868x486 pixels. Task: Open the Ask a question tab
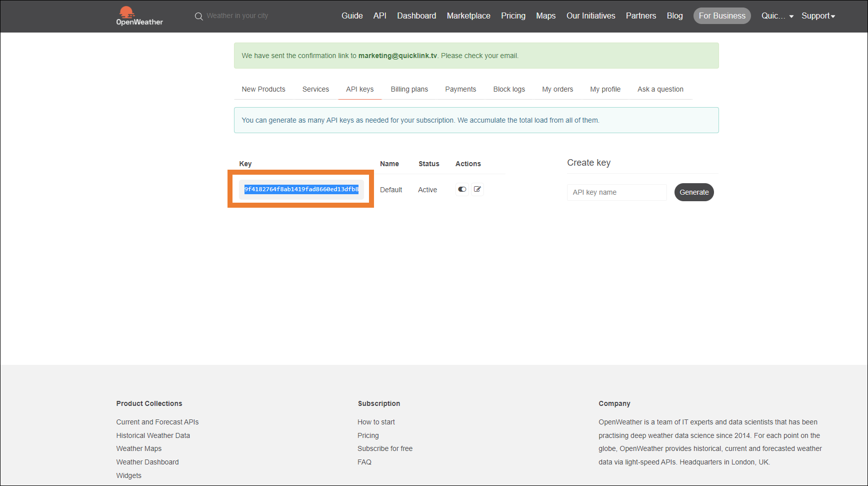pyautogui.click(x=660, y=89)
